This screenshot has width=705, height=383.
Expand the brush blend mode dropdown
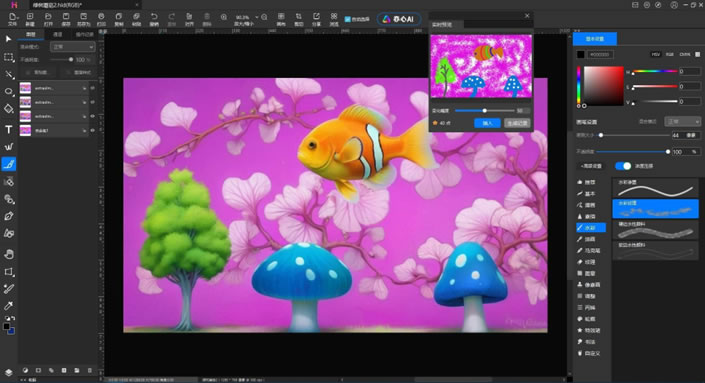point(683,121)
